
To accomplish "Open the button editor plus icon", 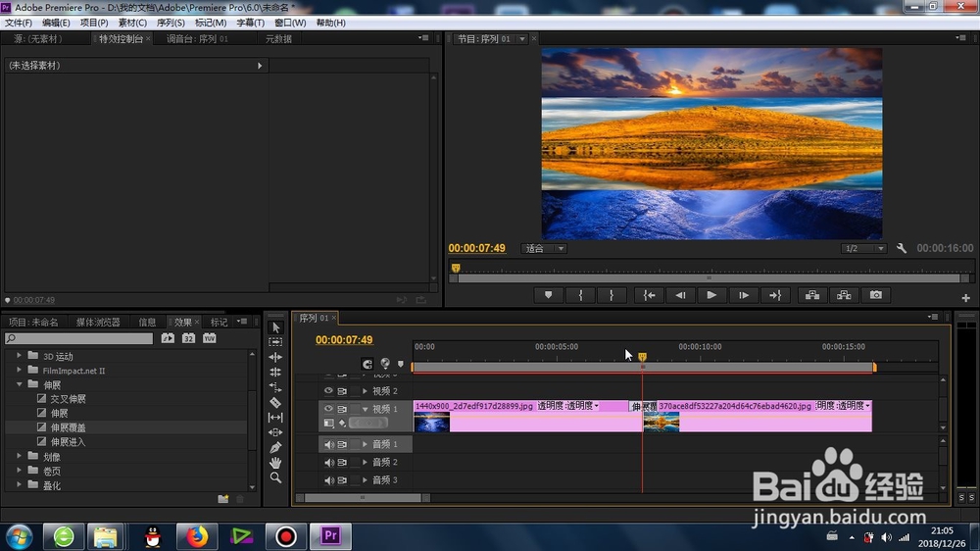I will pyautogui.click(x=965, y=298).
